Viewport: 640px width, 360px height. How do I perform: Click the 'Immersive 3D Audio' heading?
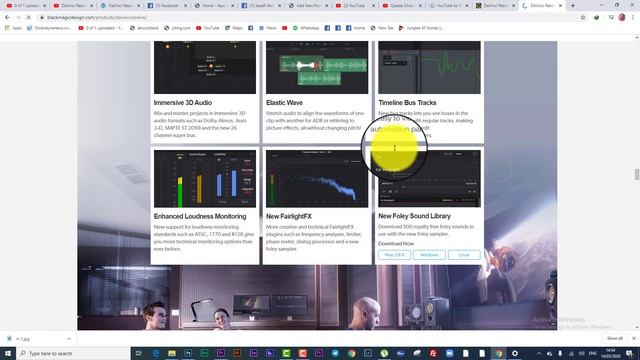(183, 103)
